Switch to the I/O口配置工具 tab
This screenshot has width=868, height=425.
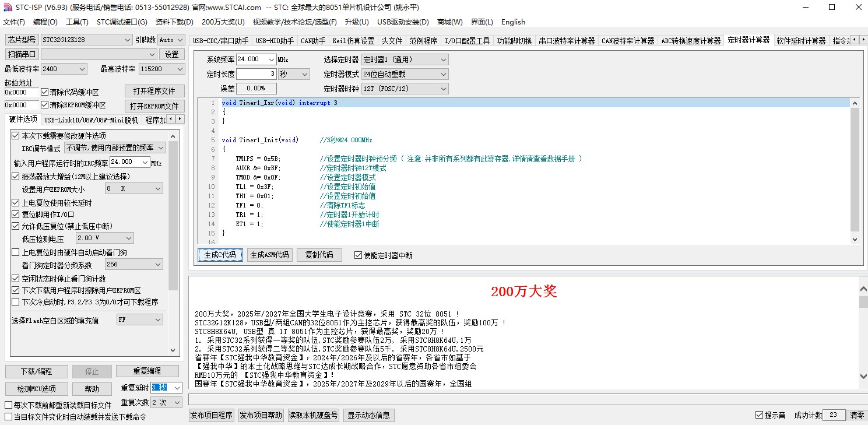[x=467, y=41]
